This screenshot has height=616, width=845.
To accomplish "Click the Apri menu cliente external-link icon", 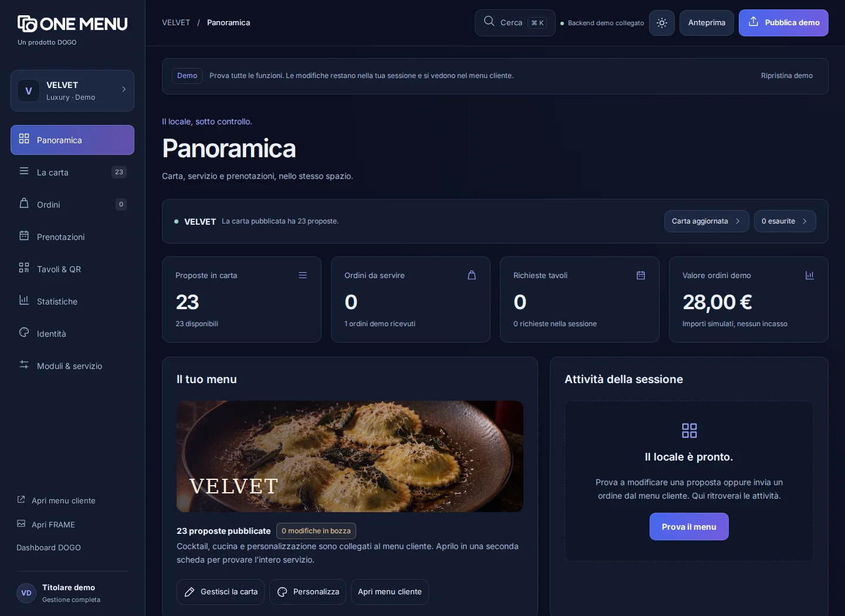I will (21, 500).
